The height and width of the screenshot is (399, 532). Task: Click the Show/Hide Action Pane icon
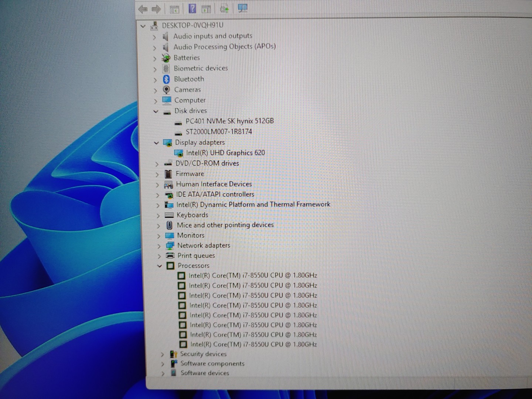(x=206, y=9)
